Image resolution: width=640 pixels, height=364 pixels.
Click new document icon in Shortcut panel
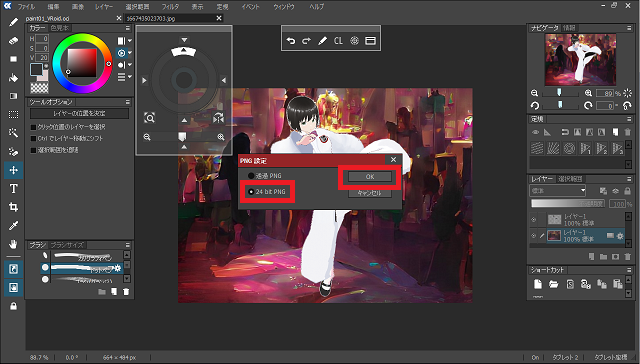pyautogui.click(x=538, y=284)
